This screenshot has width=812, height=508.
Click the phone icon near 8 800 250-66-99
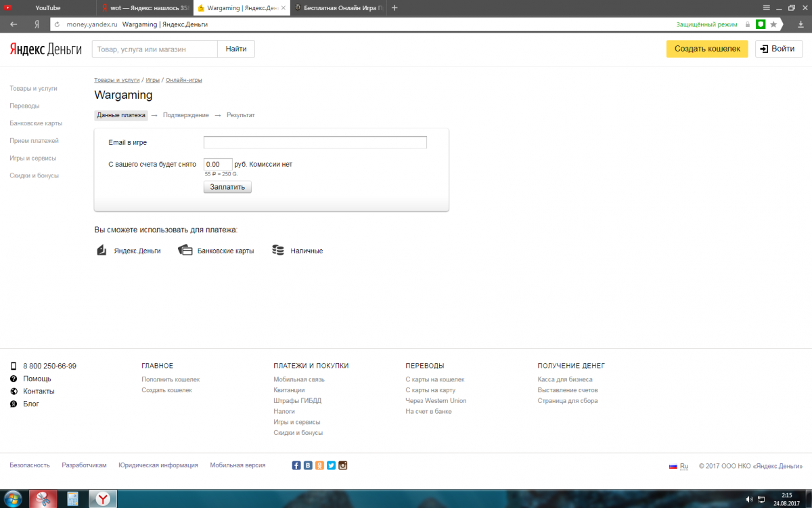14,366
